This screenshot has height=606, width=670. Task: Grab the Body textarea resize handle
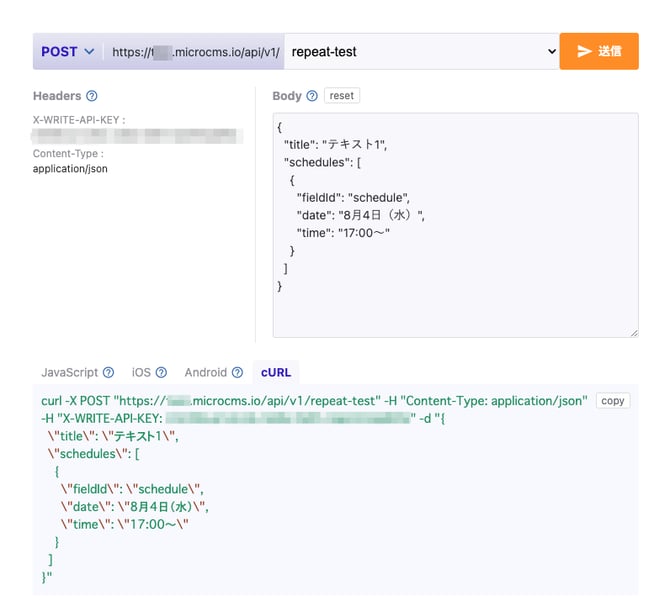pos(633,332)
